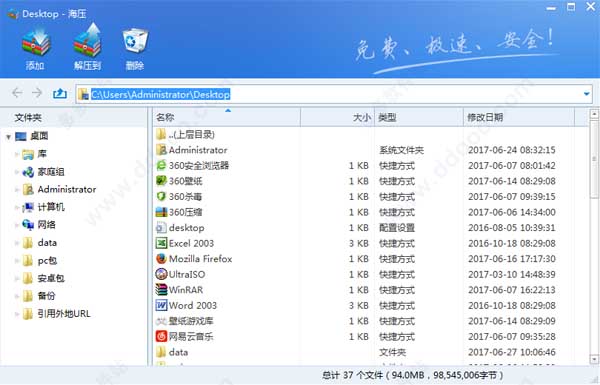Sort by 类型 column header
Viewport: 600px width, 385px height.
tap(419, 117)
